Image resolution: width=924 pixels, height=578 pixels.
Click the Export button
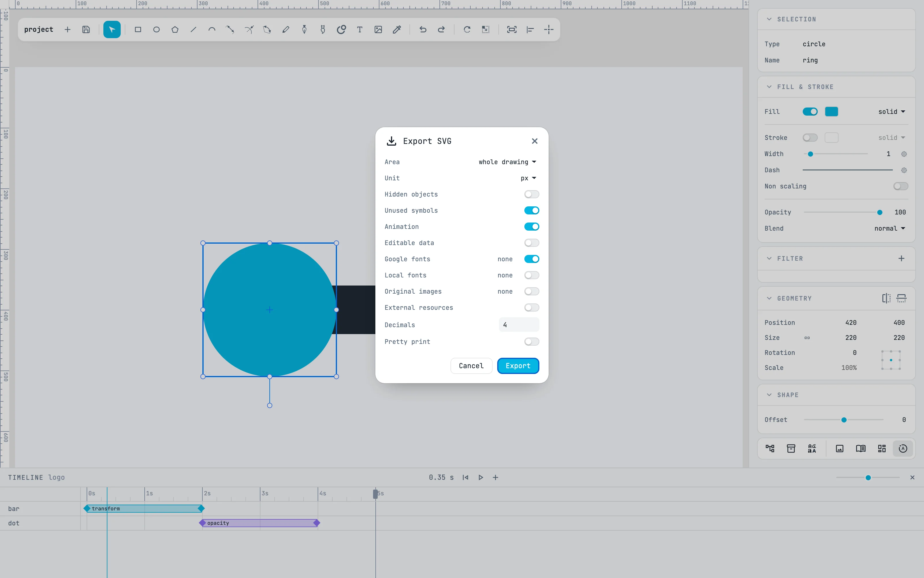(x=518, y=366)
